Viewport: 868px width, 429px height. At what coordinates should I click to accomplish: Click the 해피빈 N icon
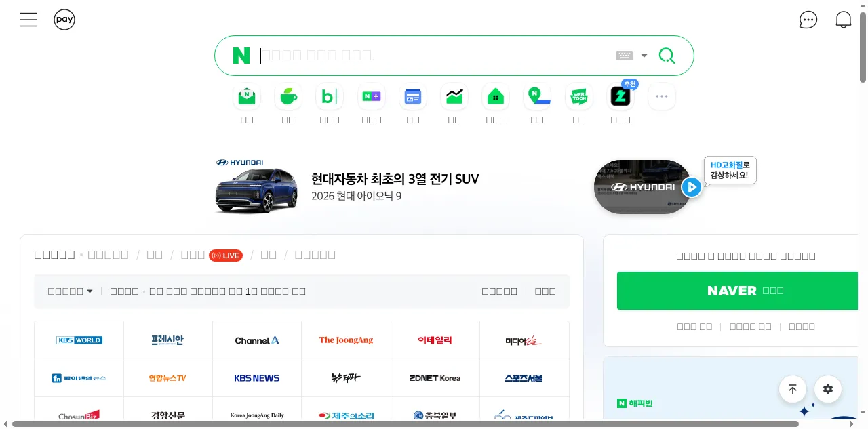(622, 403)
